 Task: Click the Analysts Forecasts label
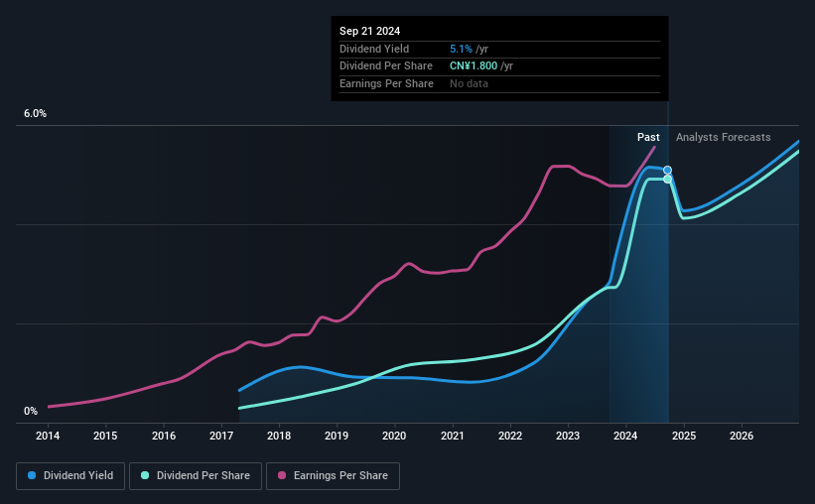723,137
